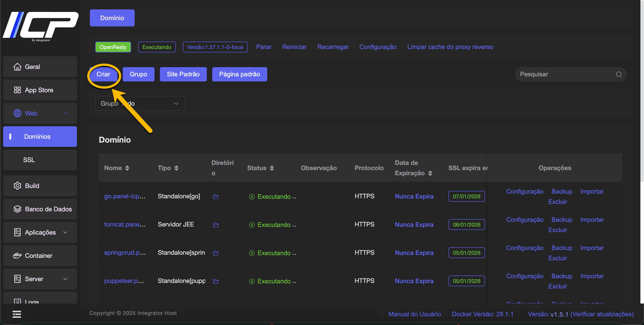Image resolution: width=644 pixels, height=325 pixels.
Task: Sort the table by Tipo column
Action: [x=176, y=168]
